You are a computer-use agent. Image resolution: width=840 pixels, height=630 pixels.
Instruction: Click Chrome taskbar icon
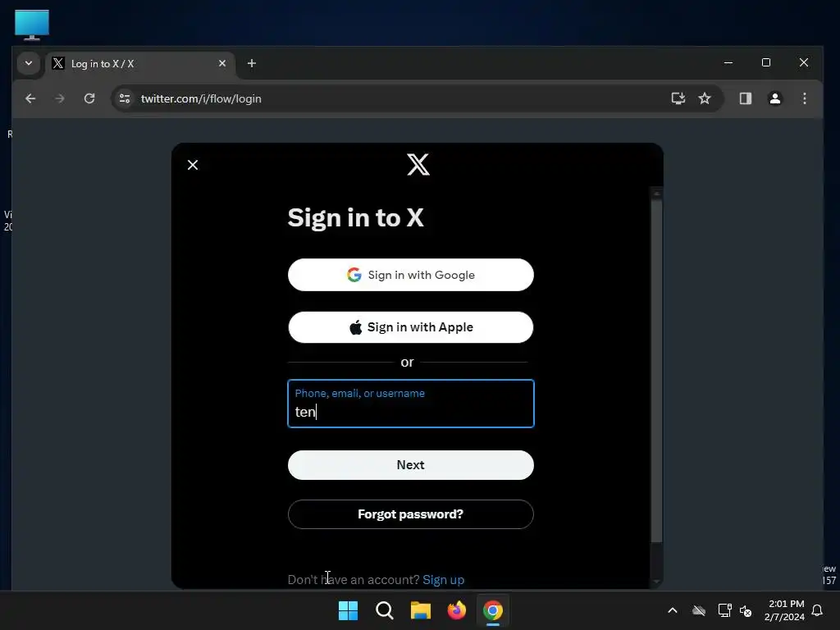(493, 610)
